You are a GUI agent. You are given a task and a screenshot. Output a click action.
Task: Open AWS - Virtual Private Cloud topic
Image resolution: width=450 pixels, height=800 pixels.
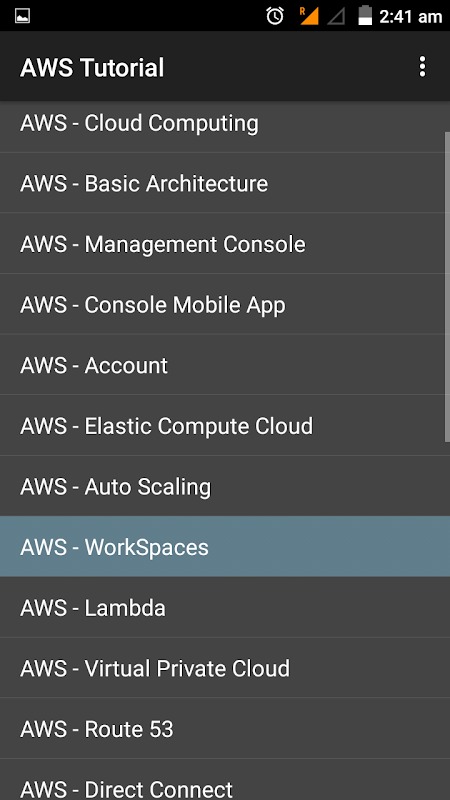click(225, 668)
